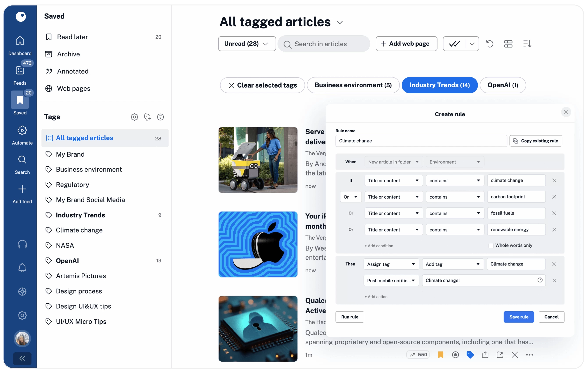Toggle the Industry Trends (14) tag filter
588x373 pixels.
[439, 85]
